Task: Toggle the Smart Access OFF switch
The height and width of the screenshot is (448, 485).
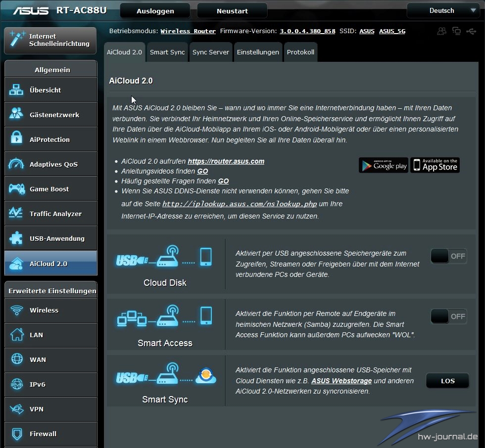Action: (448, 316)
